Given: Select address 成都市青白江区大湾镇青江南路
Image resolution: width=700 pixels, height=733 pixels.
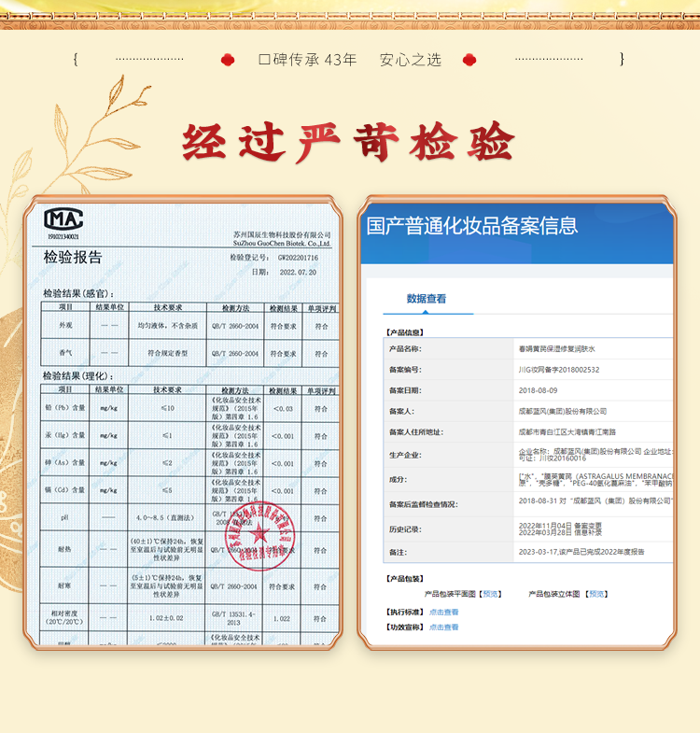Looking at the screenshot, I should pyautogui.click(x=567, y=432).
